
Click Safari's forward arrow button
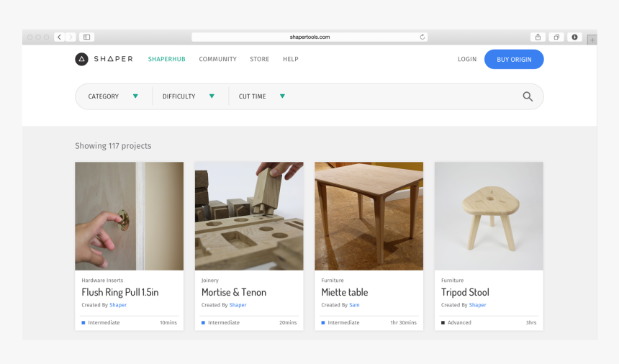pos(70,37)
